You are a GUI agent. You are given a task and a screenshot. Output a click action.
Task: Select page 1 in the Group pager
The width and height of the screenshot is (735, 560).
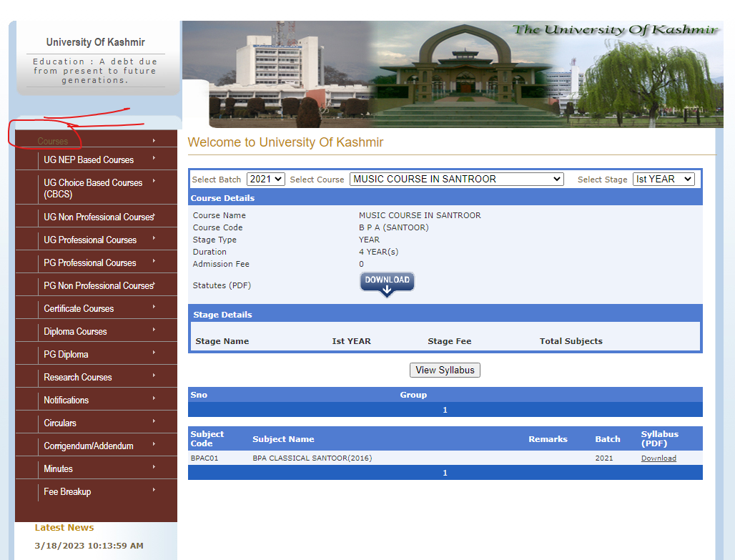[x=445, y=410]
